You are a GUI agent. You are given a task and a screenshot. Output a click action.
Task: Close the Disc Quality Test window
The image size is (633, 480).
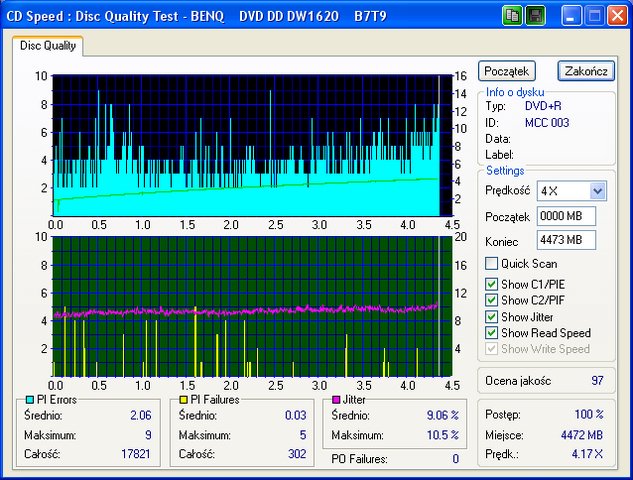point(618,16)
